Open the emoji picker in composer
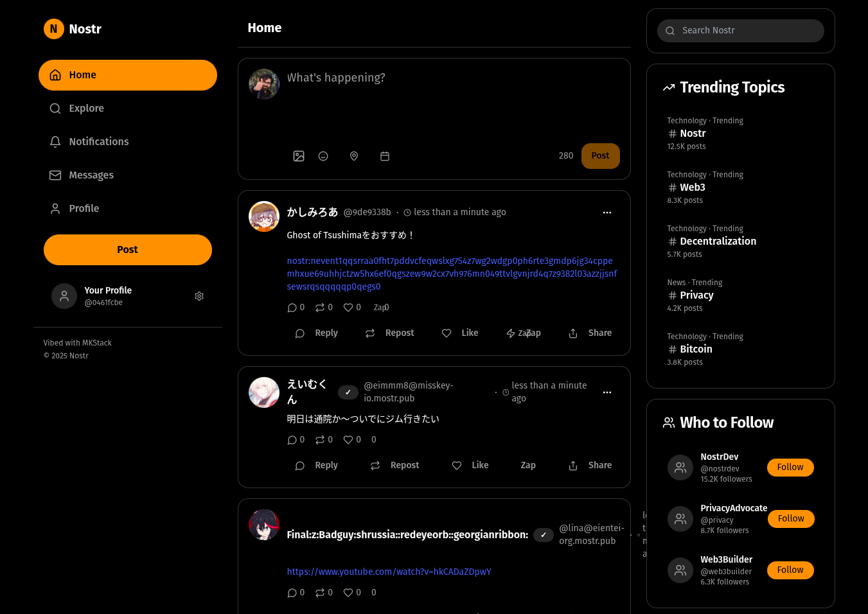The width and height of the screenshot is (868, 614). pyautogui.click(x=323, y=156)
